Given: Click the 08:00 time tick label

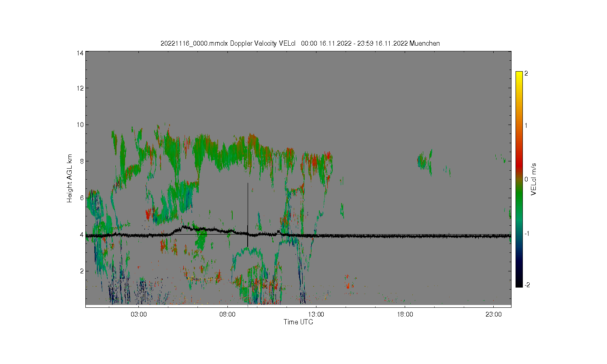Looking at the screenshot, I should [227, 314].
